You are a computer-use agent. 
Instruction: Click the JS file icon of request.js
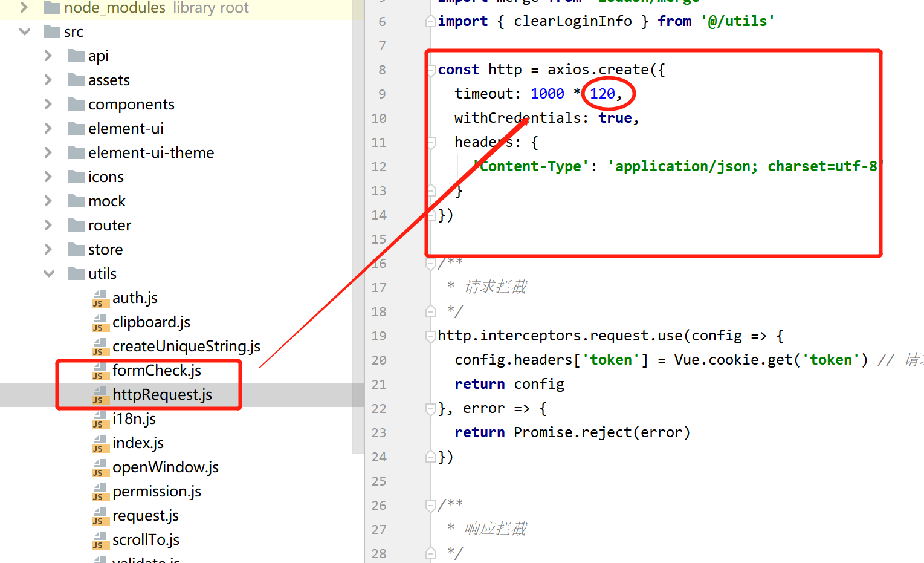coord(100,516)
